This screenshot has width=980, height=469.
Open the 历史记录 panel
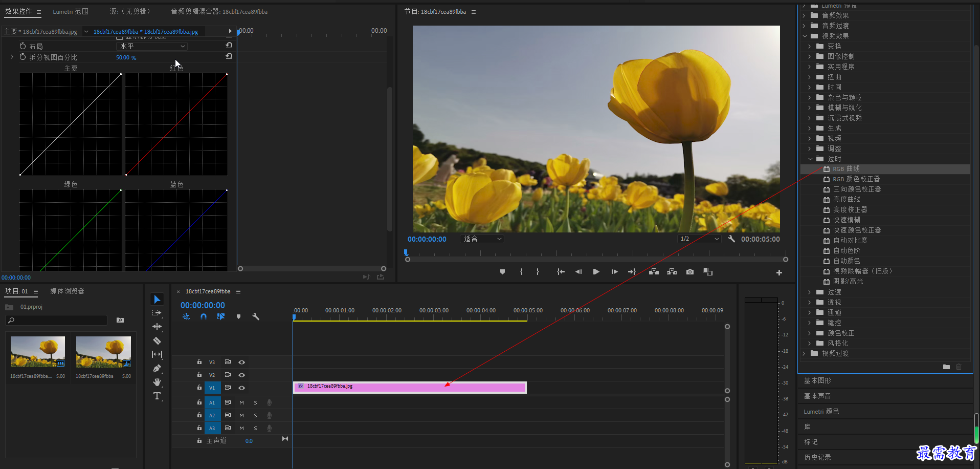(x=817, y=457)
